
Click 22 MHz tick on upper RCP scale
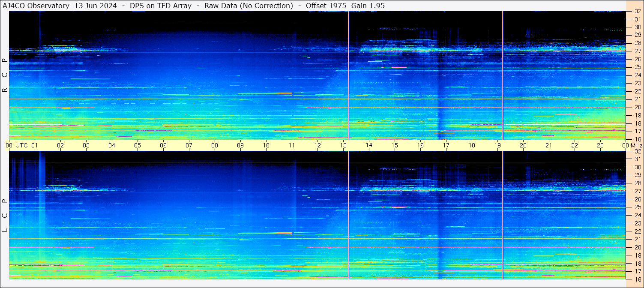[637, 91]
